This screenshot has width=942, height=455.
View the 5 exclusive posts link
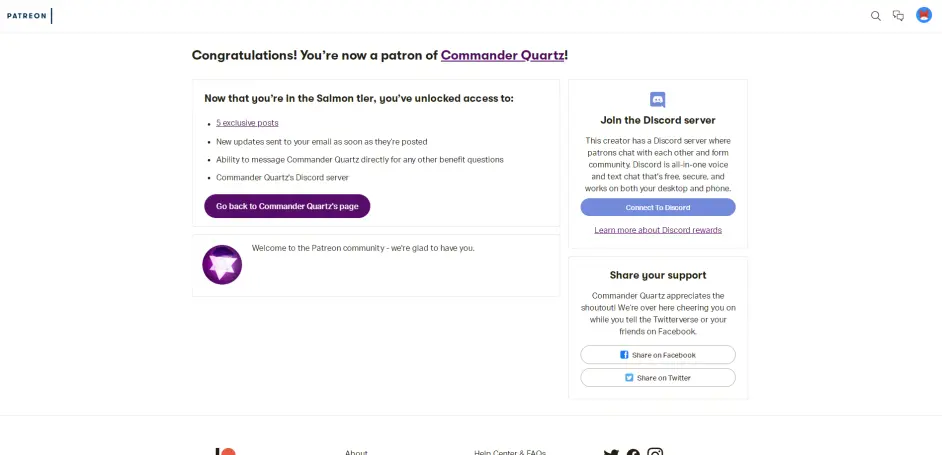(247, 123)
